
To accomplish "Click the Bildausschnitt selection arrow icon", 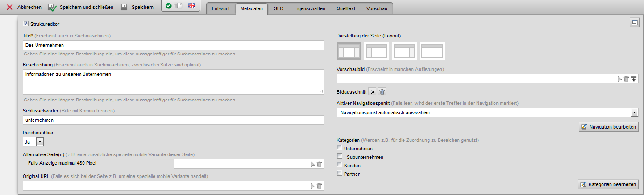I will 373,92.
